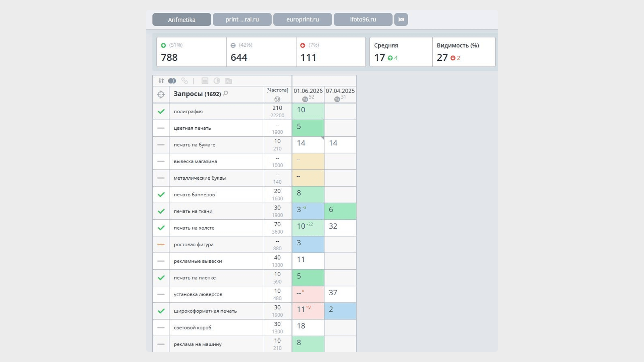Click the paperclip link icon
Image resolution: width=644 pixels, height=362 pixels.
click(184, 81)
